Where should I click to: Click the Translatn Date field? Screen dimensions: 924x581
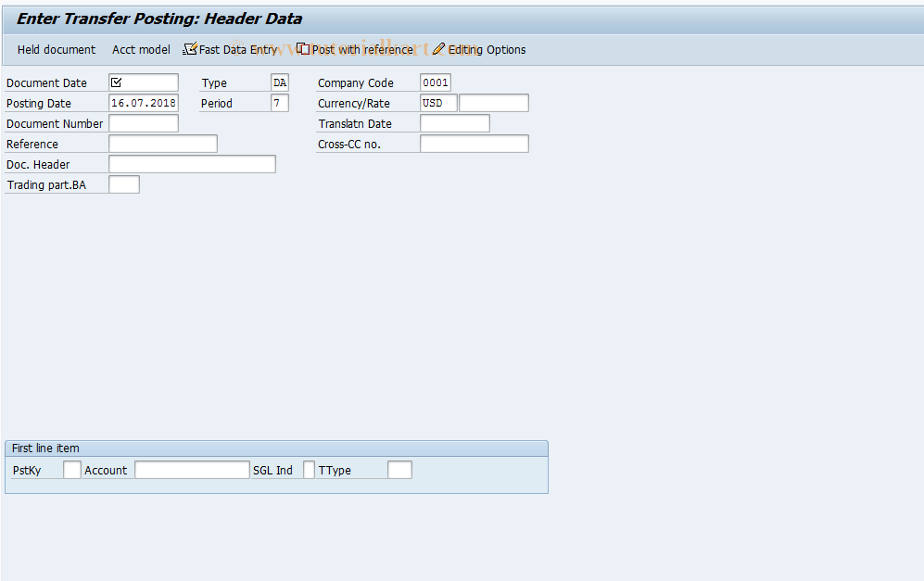(454, 122)
